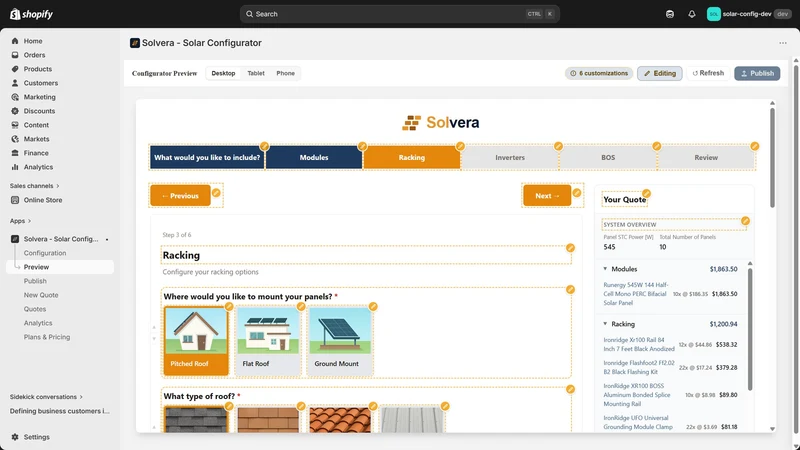Viewport: 800px width, 450px height.
Task: Click the Finance sidebar icon
Action: (15, 153)
